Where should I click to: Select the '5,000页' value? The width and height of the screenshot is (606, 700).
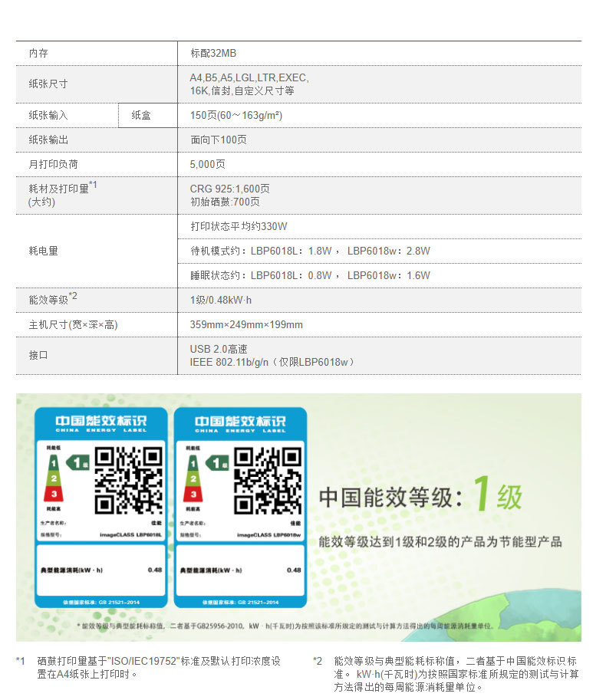(x=208, y=164)
